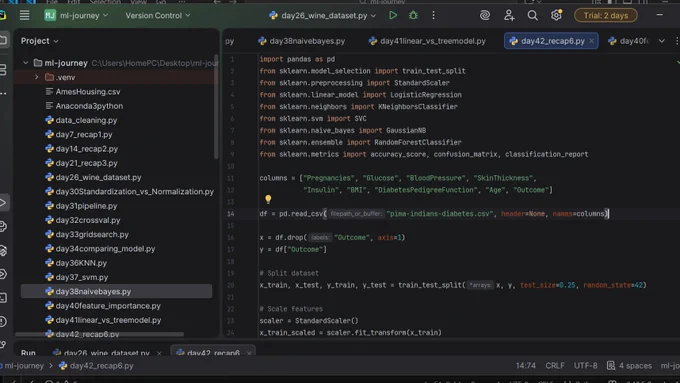The height and width of the screenshot is (383, 680).
Task: Run day26_wine_dataset.py with the green play button
Action: tap(393, 15)
